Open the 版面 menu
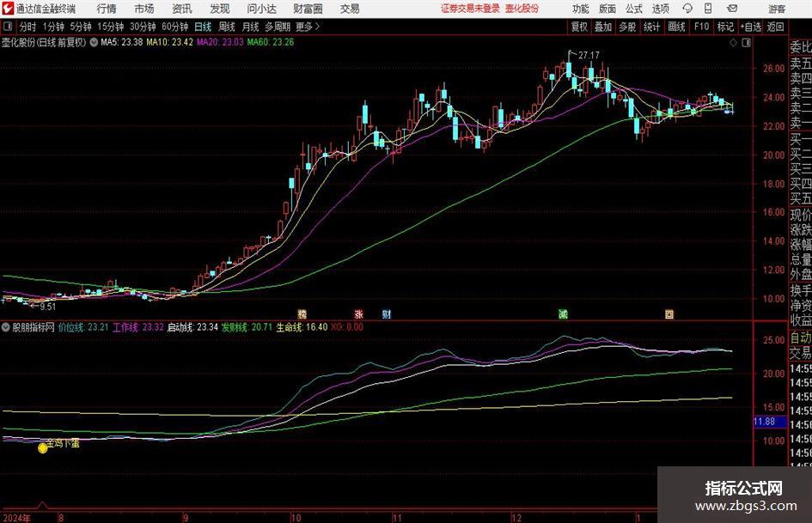This screenshot has width=812, height=523. (x=607, y=9)
